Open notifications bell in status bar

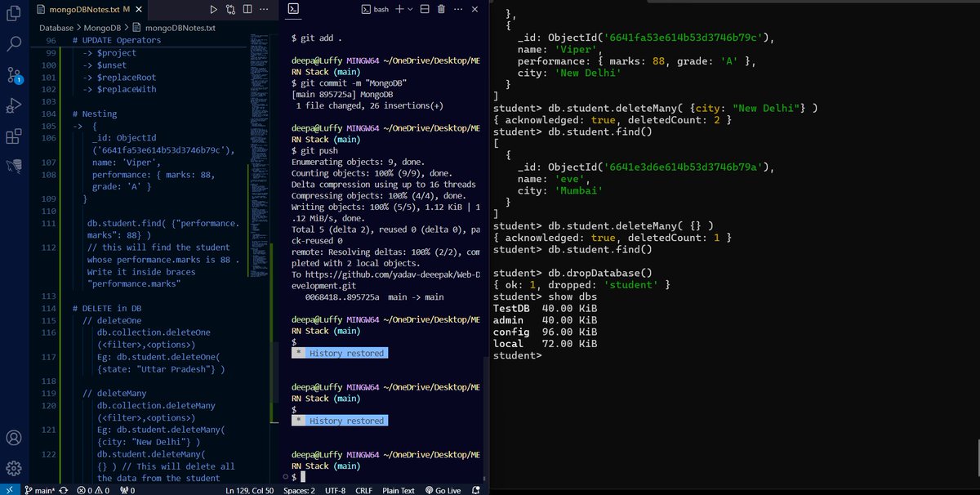pyautogui.click(x=477, y=490)
